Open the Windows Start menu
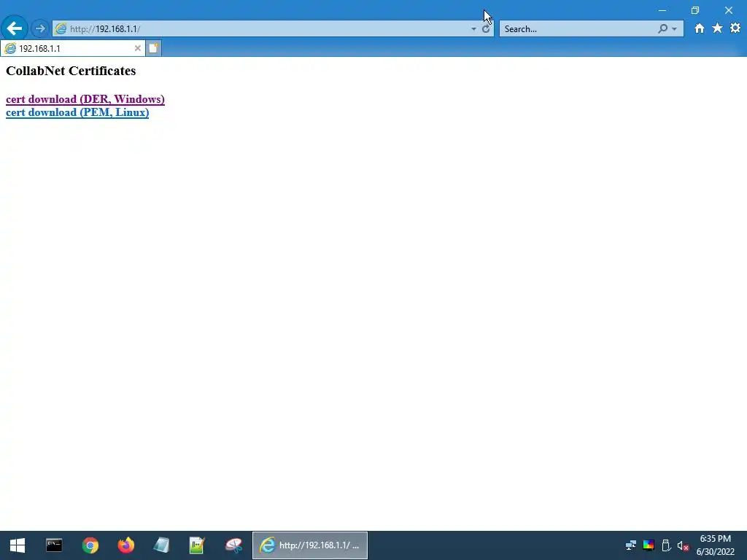Image resolution: width=747 pixels, height=560 pixels. coord(18,545)
